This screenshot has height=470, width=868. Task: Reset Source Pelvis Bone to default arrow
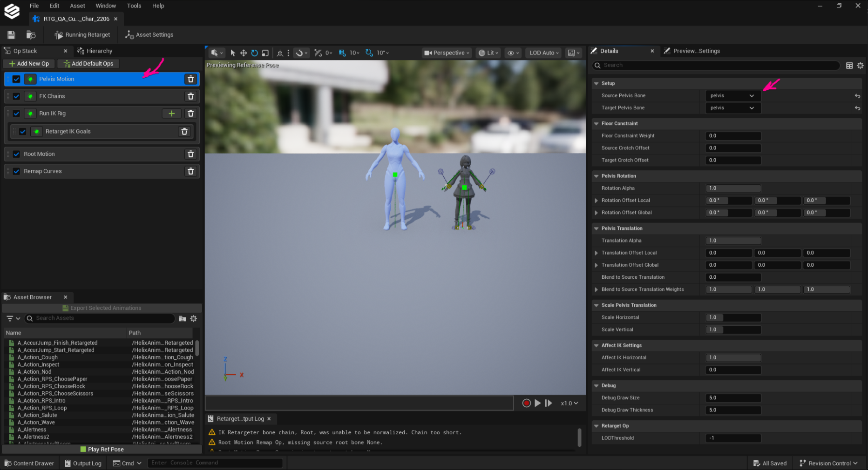click(x=857, y=96)
